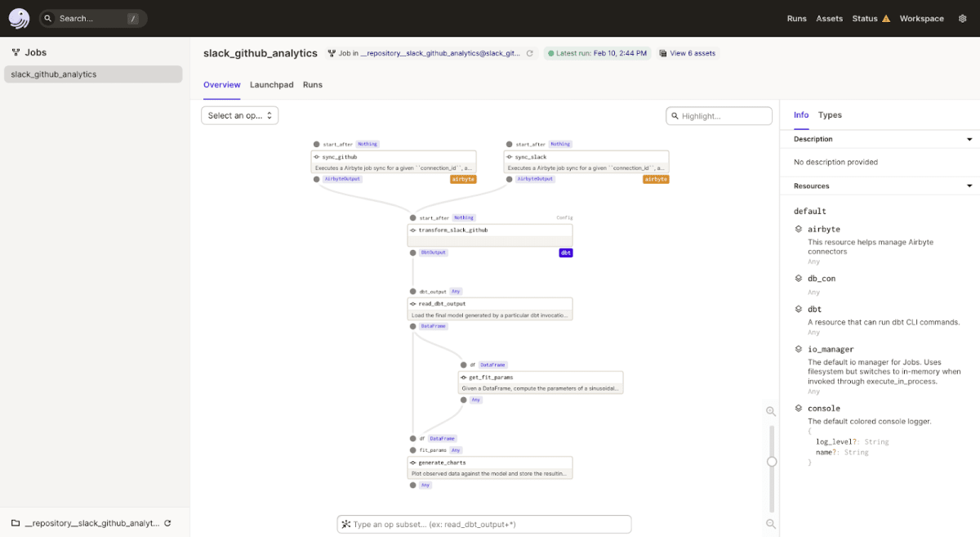
Task: Click the sync_slack op icon
Action: (x=509, y=157)
